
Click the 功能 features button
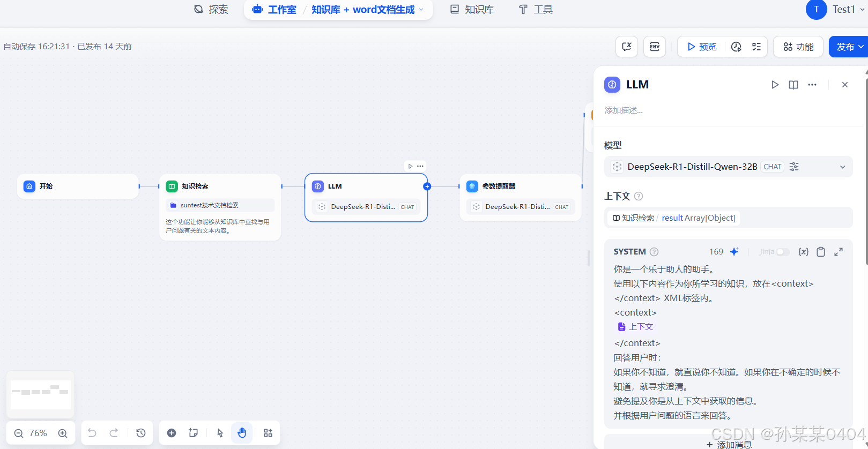click(x=798, y=47)
